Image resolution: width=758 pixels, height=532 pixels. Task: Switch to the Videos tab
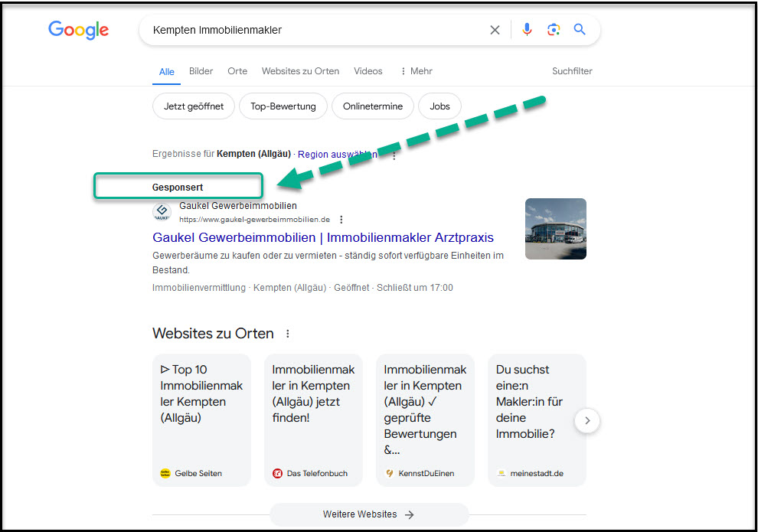point(368,71)
